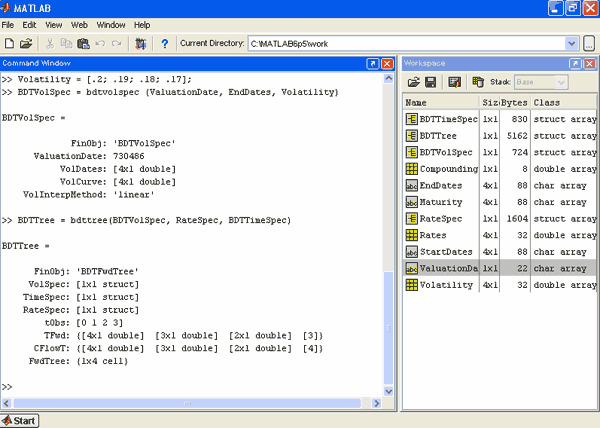The width and height of the screenshot is (600, 428).
Task: Click the Current Directory path field
Action: pyautogui.click(x=407, y=44)
